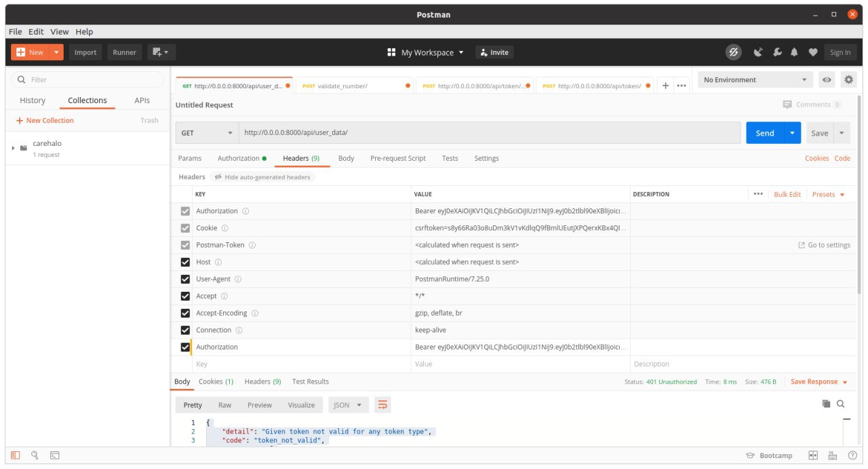This screenshot has width=868, height=469.
Task: Uncheck the User-Agent header checkbox
Action: point(185,279)
